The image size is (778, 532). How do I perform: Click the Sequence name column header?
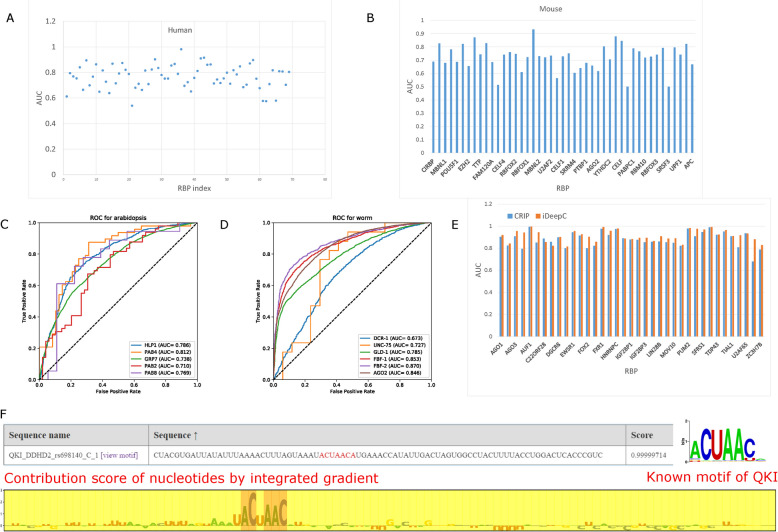[x=76, y=435]
